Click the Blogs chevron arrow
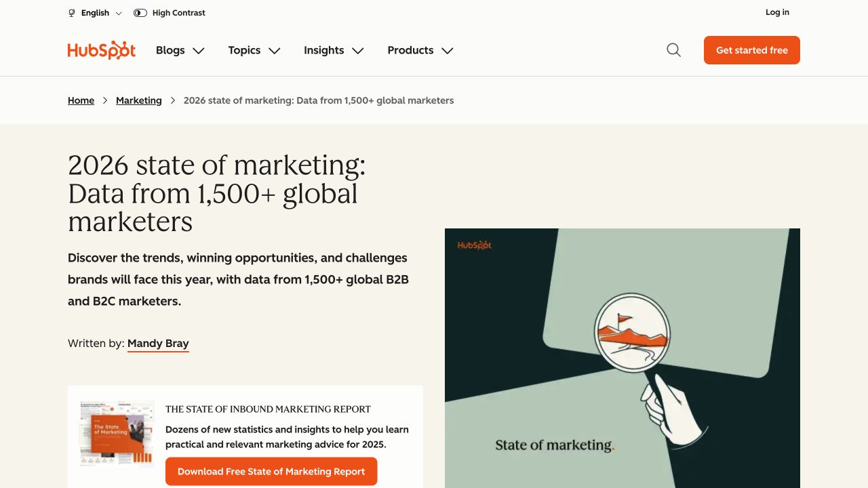Viewport: 868px width, 488px height. [198, 51]
